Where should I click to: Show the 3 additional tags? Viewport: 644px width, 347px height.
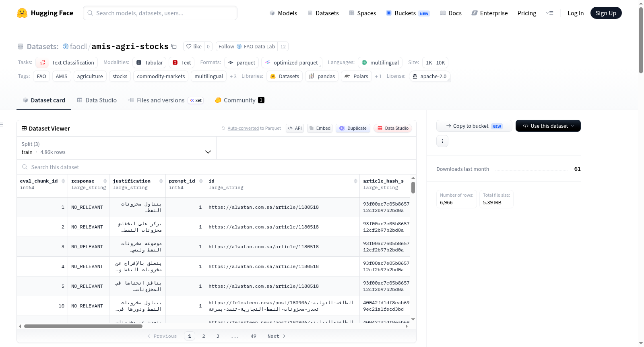click(233, 76)
